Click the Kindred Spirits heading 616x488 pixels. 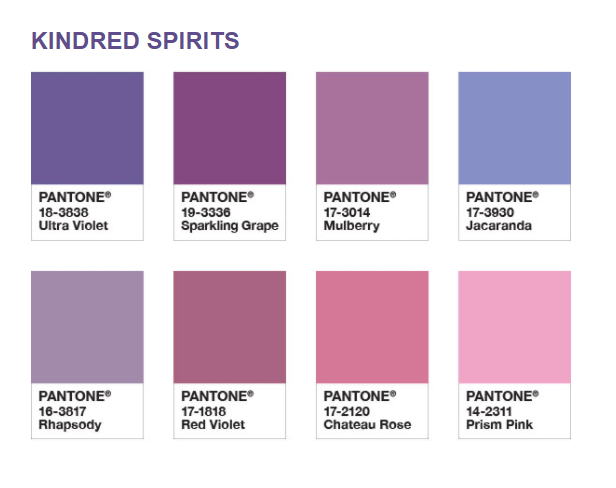point(135,40)
